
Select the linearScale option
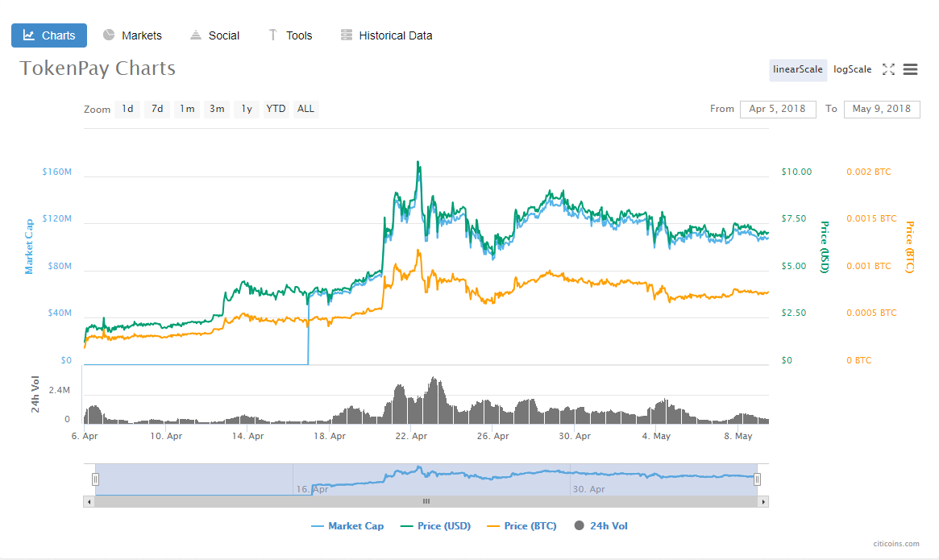[x=798, y=69]
